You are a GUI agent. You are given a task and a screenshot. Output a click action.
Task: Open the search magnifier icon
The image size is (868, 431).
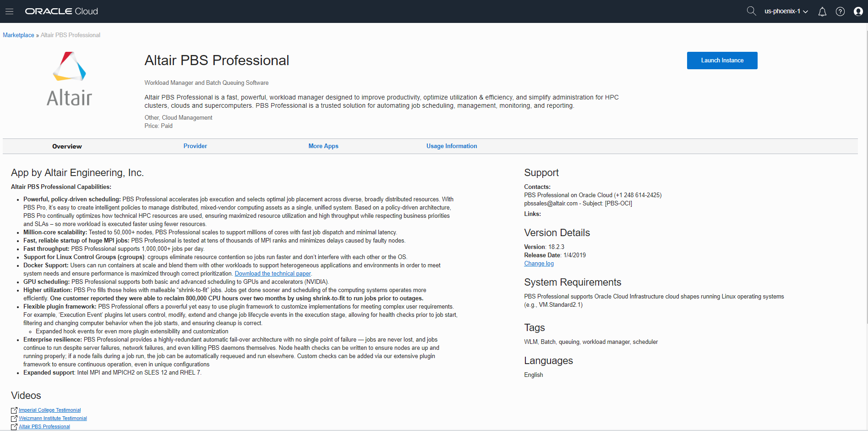tap(751, 11)
